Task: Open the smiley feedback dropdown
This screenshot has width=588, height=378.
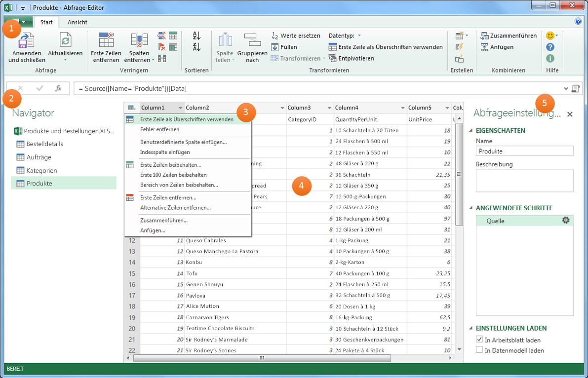Action: [557, 36]
